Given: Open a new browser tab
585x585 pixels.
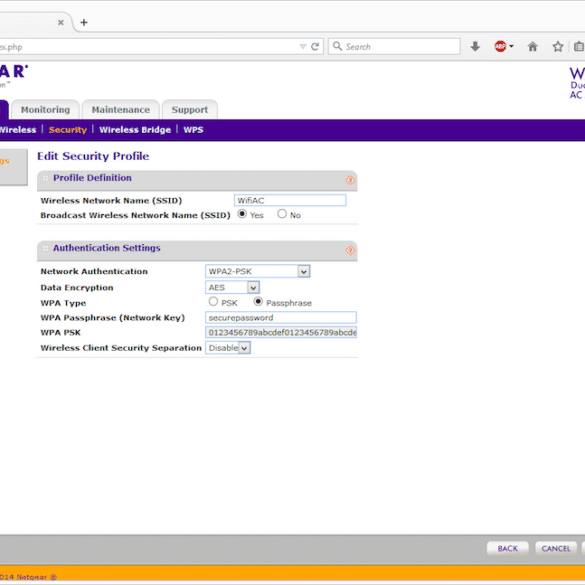Looking at the screenshot, I should point(84,23).
